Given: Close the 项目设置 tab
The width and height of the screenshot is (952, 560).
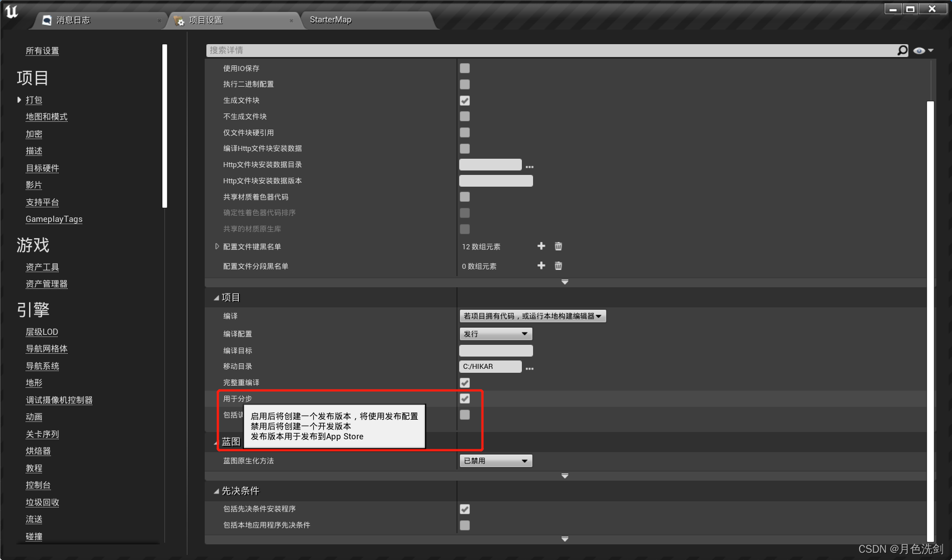Looking at the screenshot, I should (291, 21).
